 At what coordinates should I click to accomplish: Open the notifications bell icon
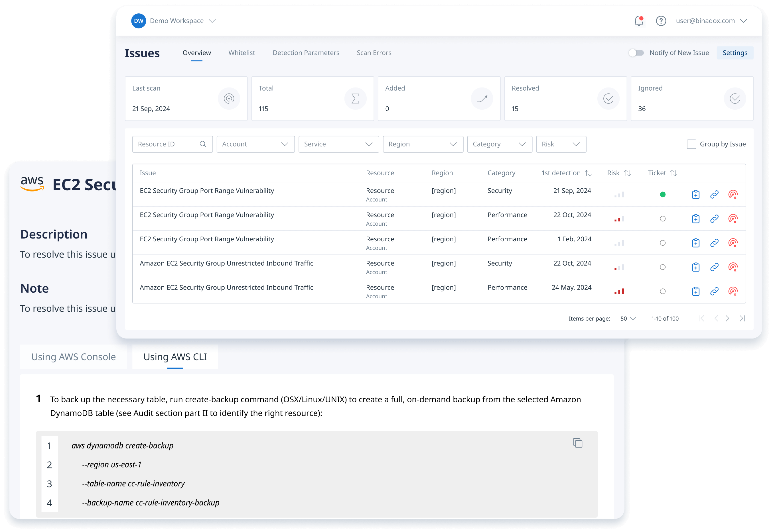639,21
